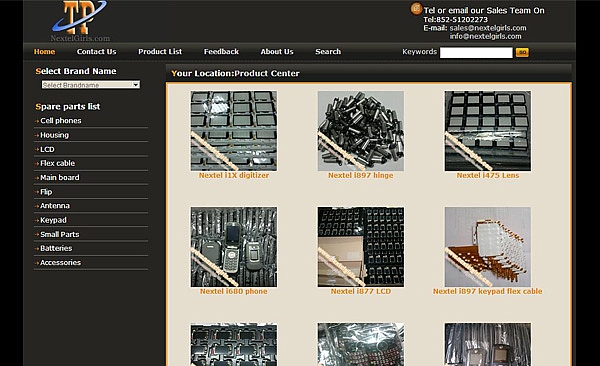Open Nextel i897 hinge product image
The width and height of the screenshot is (600, 366).
pos(361,131)
